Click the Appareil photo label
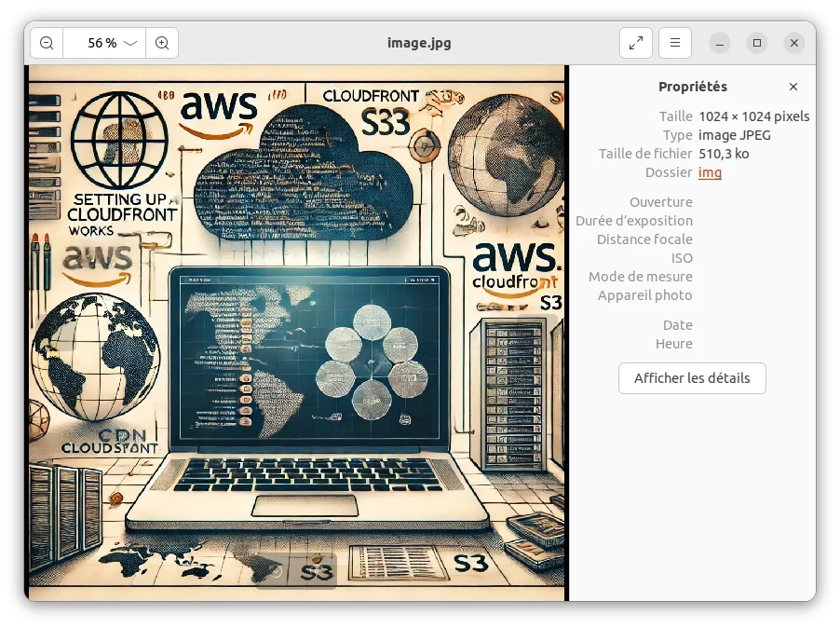The image size is (840, 628). pyautogui.click(x=645, y=295)
